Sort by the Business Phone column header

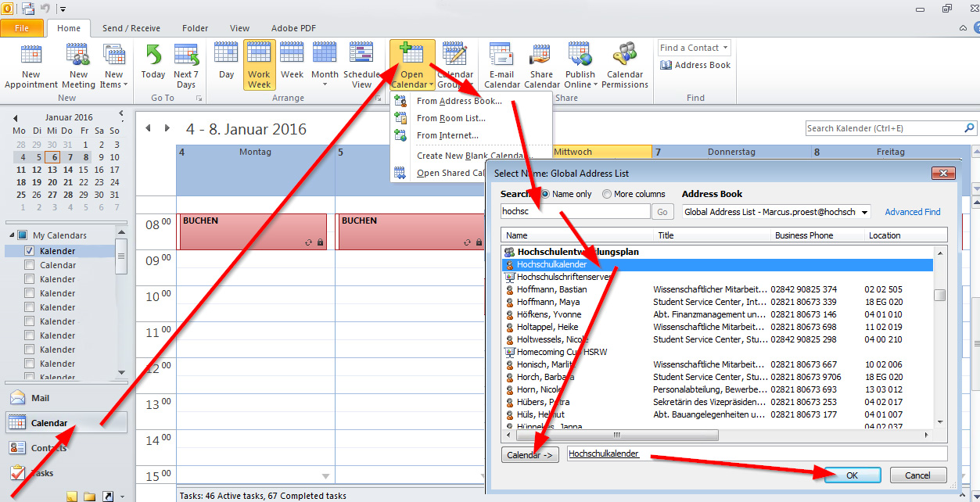coord(817,235)
